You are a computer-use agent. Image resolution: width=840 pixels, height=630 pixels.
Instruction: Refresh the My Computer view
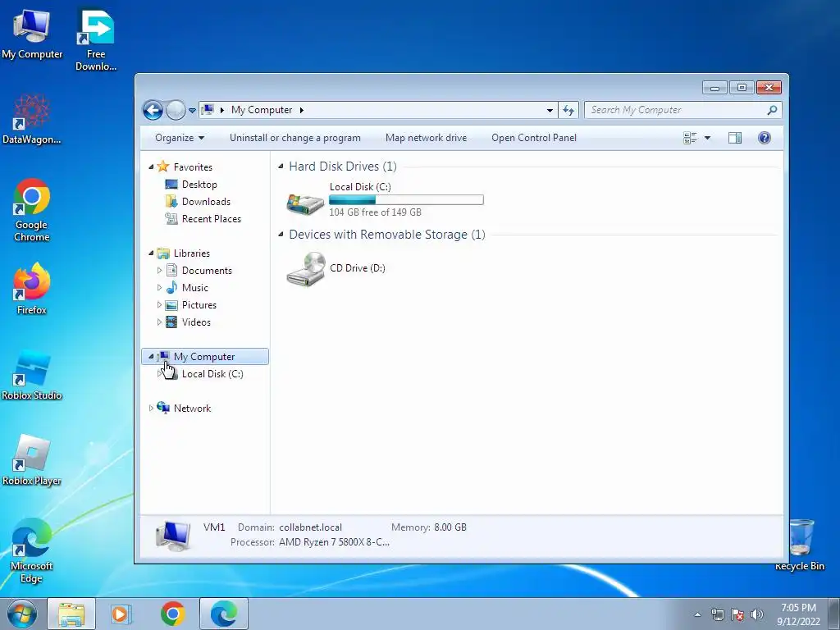pos(568,111)
